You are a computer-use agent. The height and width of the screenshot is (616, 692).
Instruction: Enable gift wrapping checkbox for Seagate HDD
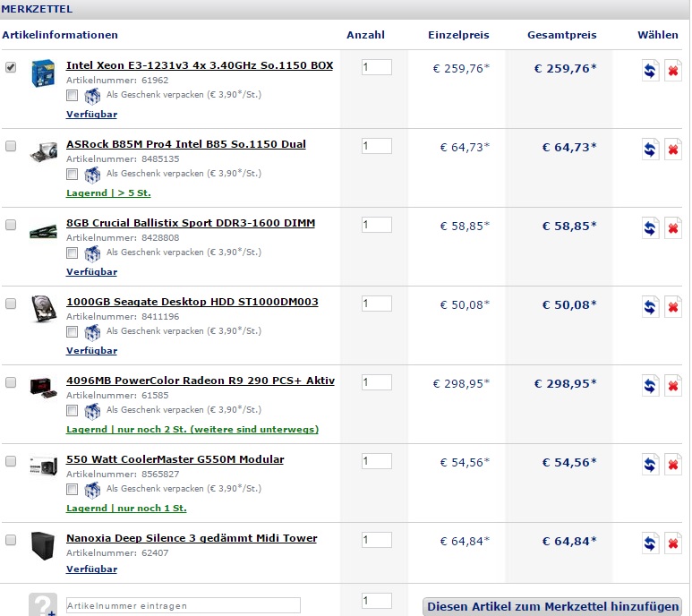coord(72,332)
